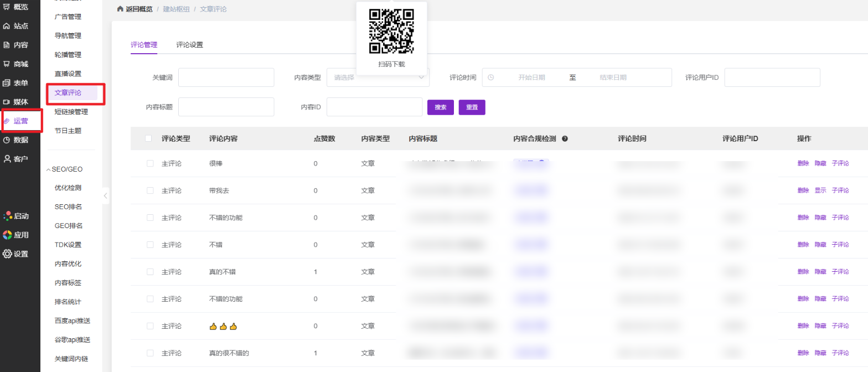Open the 商城 shop icon
868x372 pixels.
[x=7, y=64]
